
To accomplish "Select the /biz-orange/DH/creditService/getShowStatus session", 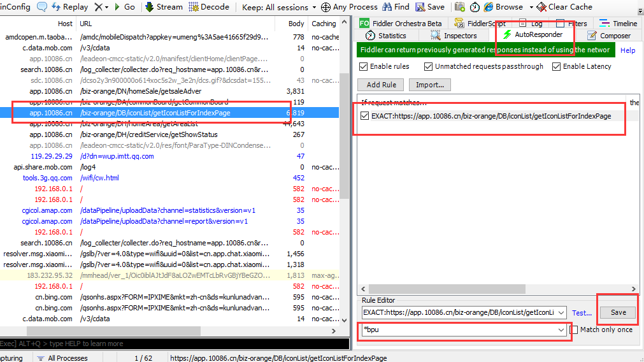I will 169,134.
